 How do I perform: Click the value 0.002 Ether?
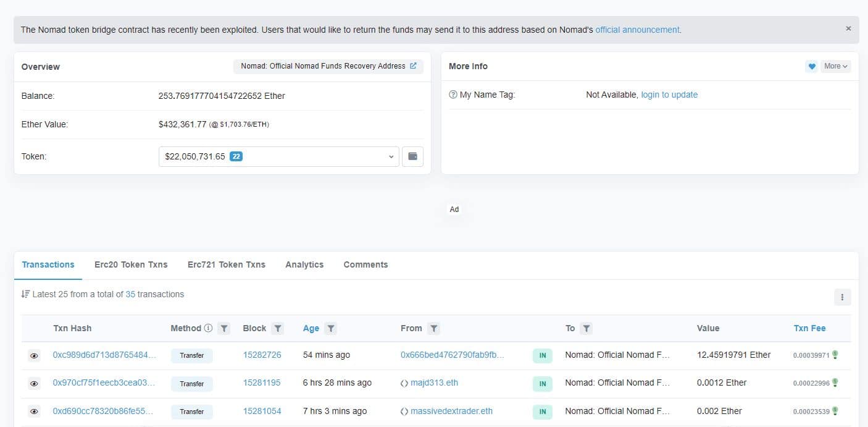(719, 411)
